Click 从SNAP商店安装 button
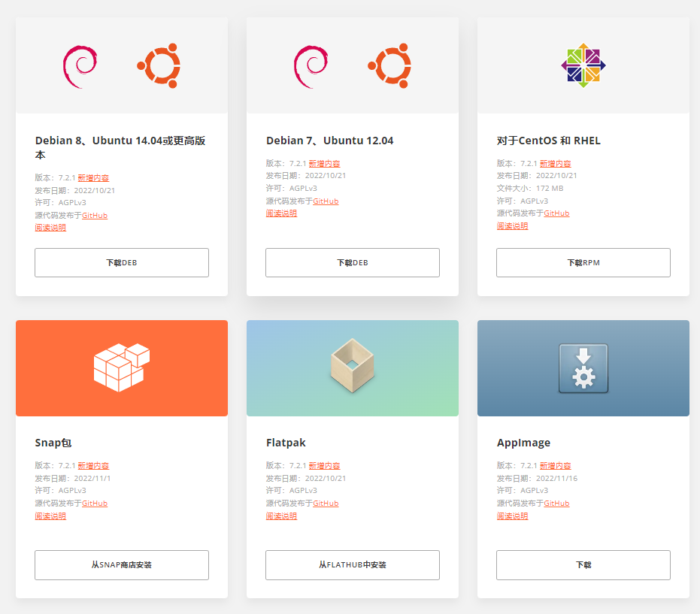 coord(122,565)
